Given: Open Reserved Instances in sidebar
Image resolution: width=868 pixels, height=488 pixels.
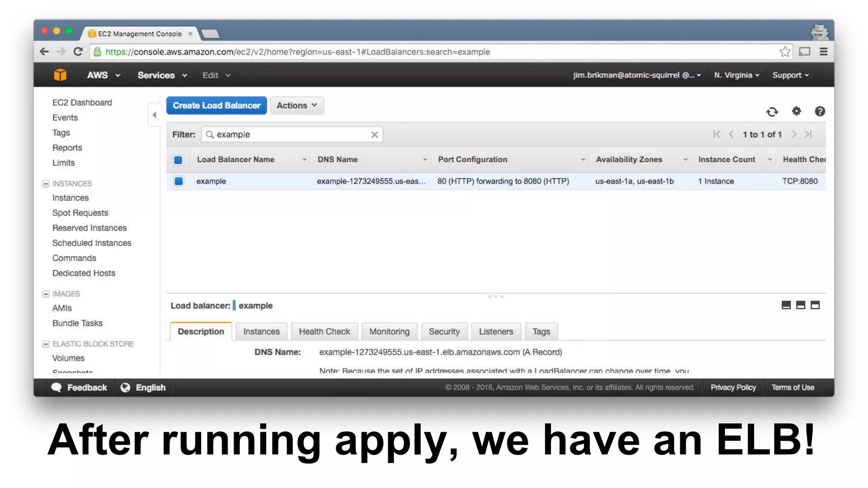Looking at the screenshot, I should click(x=89, y=228).
